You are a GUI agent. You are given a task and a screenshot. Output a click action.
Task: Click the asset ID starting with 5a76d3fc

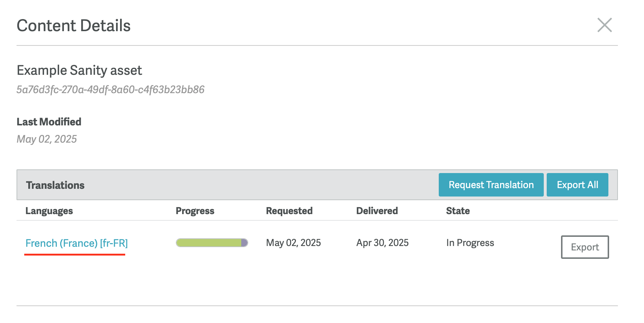pyautogui.click(x=111, y=90)
